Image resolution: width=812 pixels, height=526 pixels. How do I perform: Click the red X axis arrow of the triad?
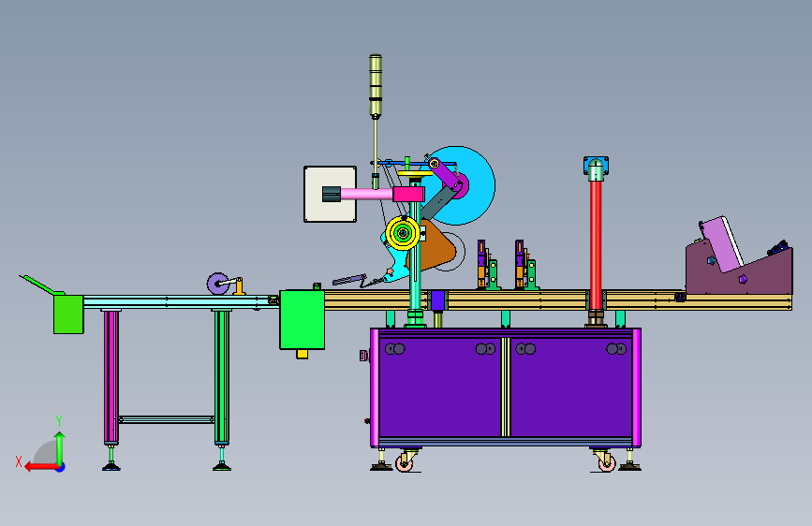[40, 467]
